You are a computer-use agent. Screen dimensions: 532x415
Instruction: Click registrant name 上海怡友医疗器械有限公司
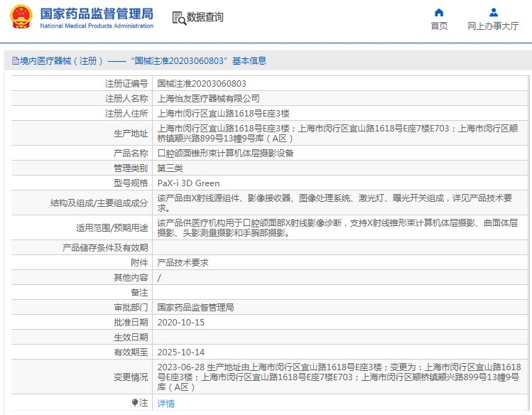208,98
